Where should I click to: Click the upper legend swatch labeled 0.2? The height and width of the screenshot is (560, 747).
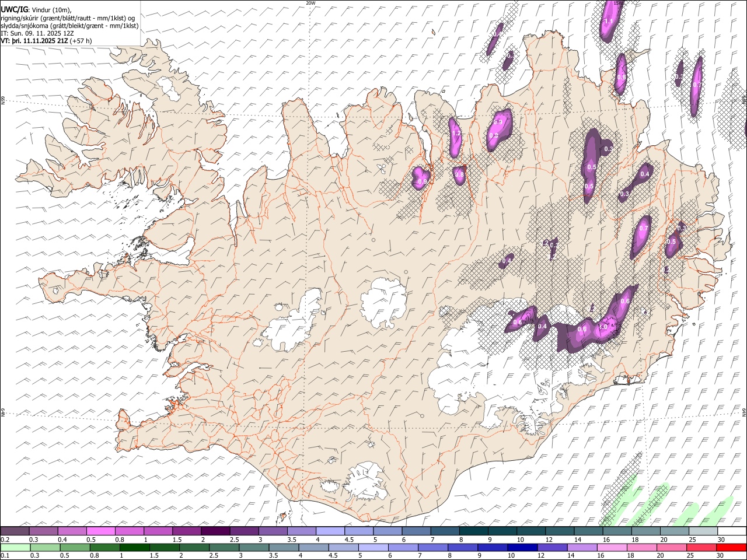tap(15, 531)
